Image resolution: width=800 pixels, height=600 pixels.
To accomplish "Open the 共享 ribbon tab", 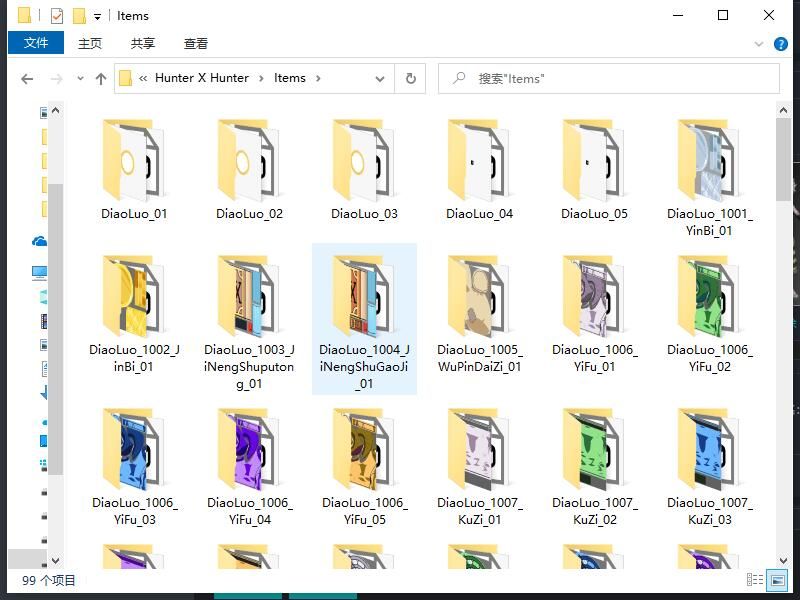I will click(142, 43).
